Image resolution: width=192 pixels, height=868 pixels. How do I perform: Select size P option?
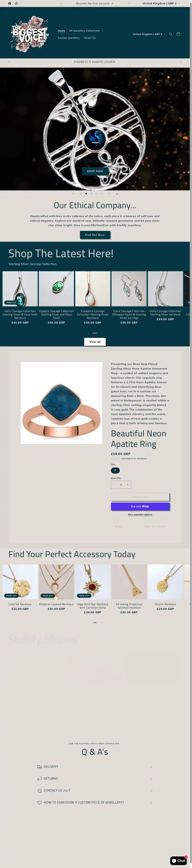(x=115, y=470)
